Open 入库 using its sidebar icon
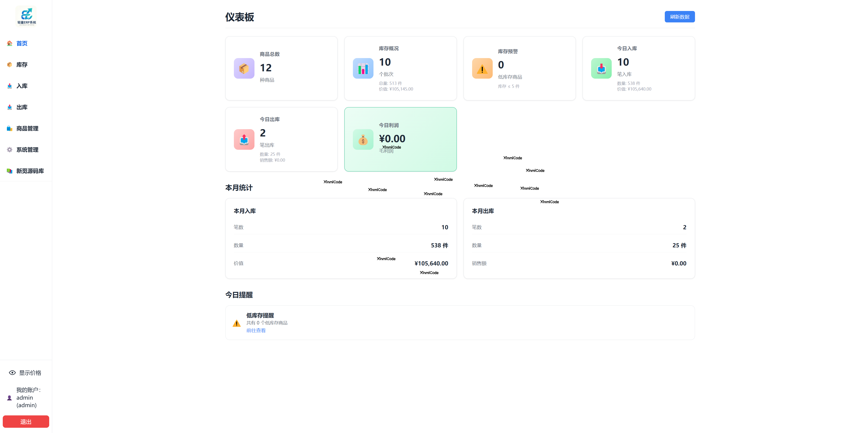The height and width of the screenshot is (433, 868). pyautogui.click(x=9, y=86)
